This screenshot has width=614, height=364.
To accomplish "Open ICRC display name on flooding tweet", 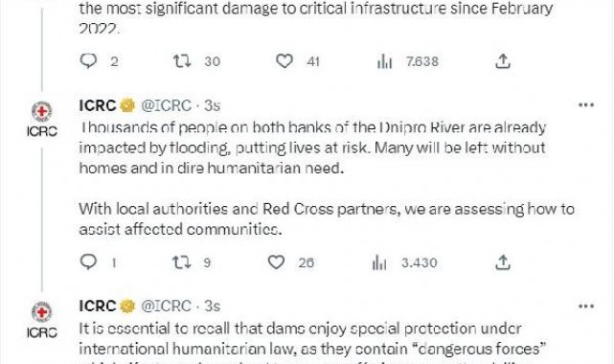I will (x=98, y=105).
